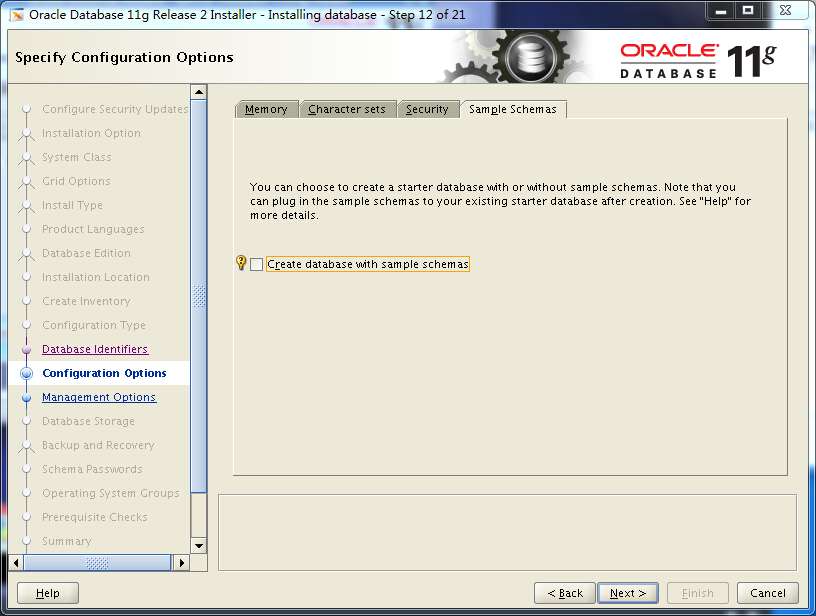The image size is (816, 616).
Task: Select the Summary step in the sidebar
Action: (66, 541)
